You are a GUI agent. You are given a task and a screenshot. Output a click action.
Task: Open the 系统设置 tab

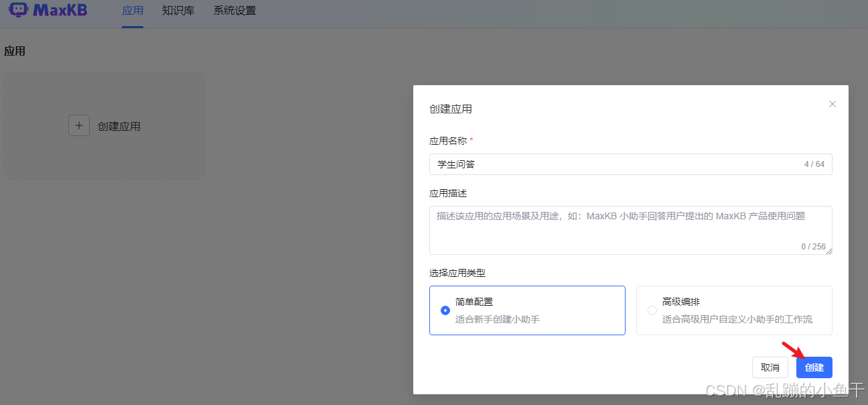234,11
